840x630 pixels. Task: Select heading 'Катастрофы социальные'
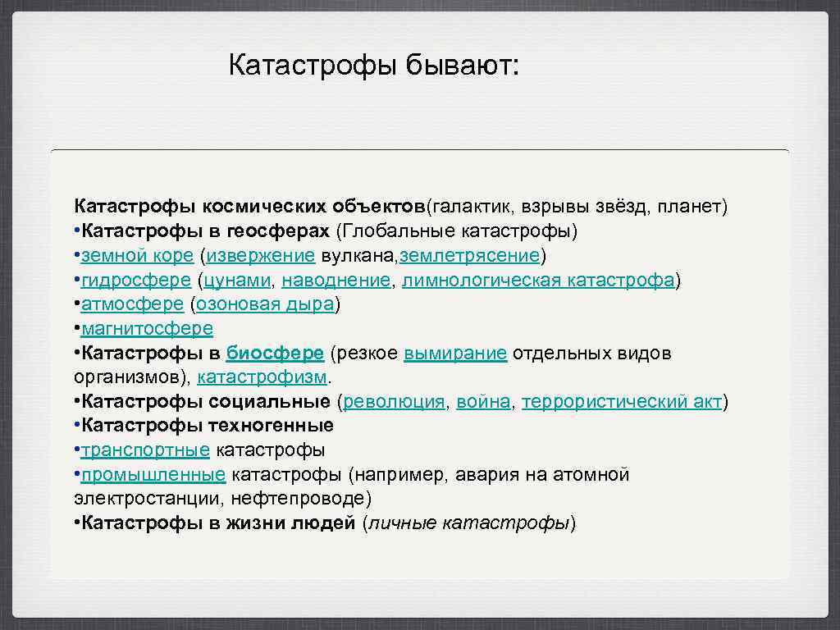206,402
